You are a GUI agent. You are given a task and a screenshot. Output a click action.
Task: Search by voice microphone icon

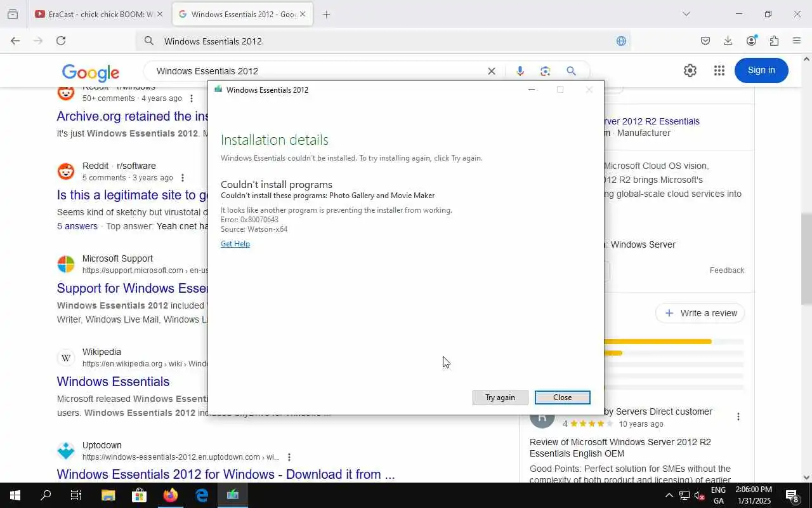(x=520, y=71)
